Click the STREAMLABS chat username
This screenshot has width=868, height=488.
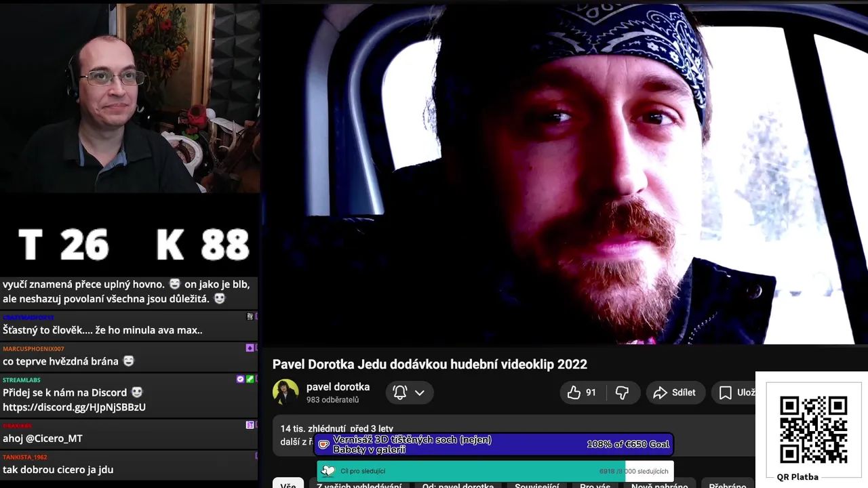[x=22, y=380]
